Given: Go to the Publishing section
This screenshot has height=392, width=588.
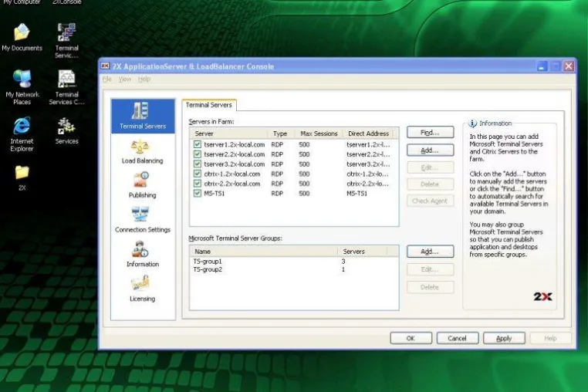Looking at the screenshot, I should point(142,185).
